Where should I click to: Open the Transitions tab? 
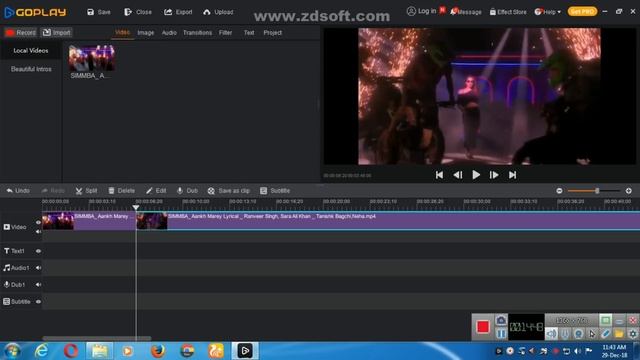(198, 33)
